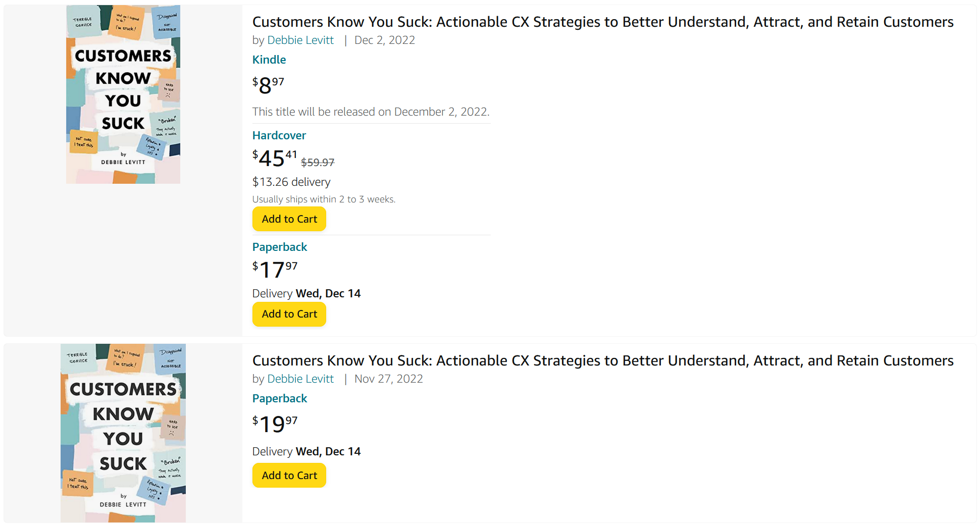Add the $19.97 paperback to cart

click(289, 476)
